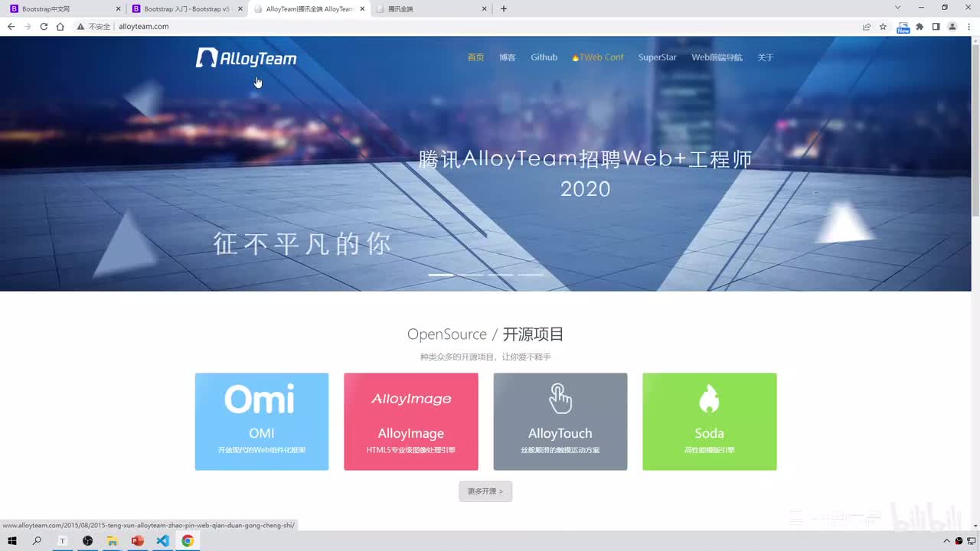The image size is (980, 551).
Task: Click the text 种类众多的开源项目，让你爱不释手
Action: tap(485, 357)
